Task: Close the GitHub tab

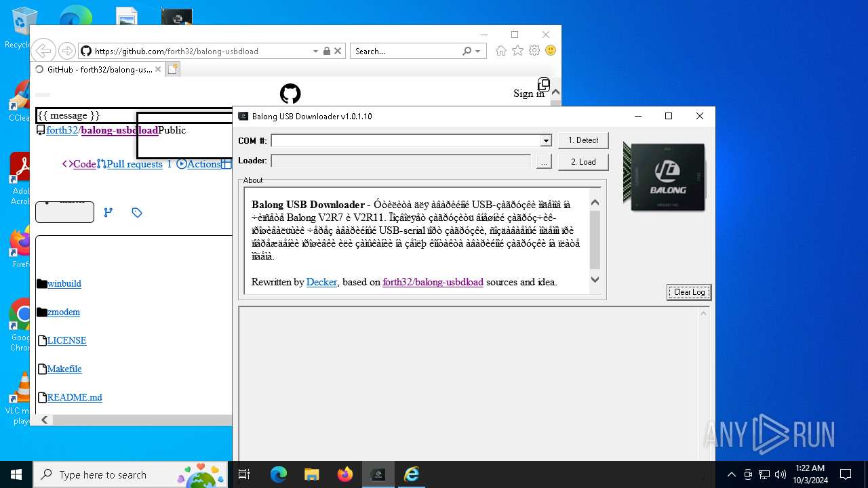Action: click(x=158, y=69)
